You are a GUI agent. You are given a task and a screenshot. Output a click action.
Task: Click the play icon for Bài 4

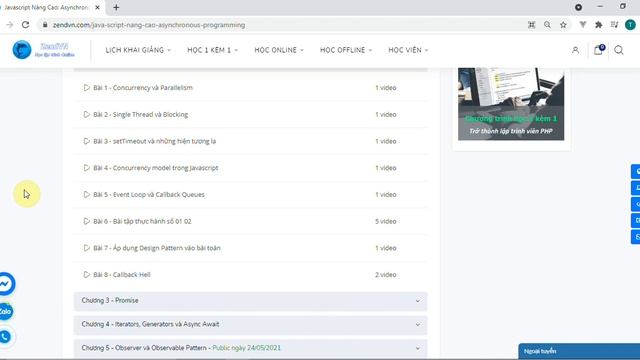[87, 168]
